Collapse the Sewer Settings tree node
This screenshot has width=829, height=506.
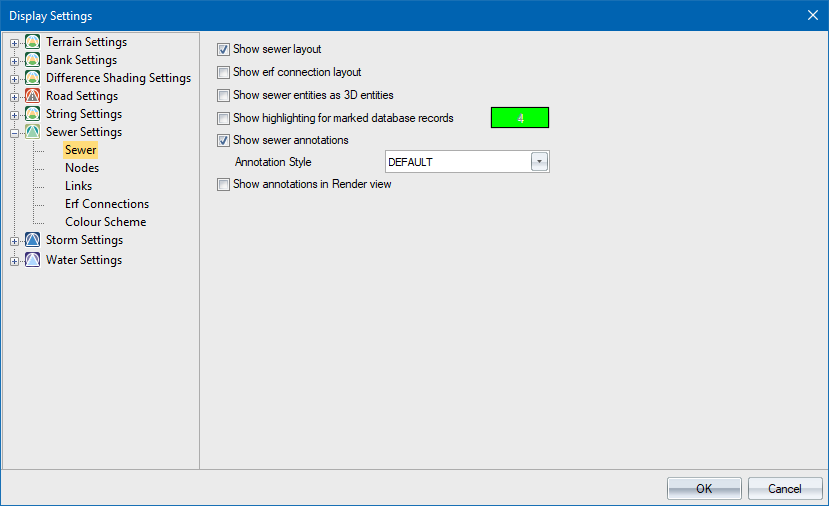tap(14, 133)
